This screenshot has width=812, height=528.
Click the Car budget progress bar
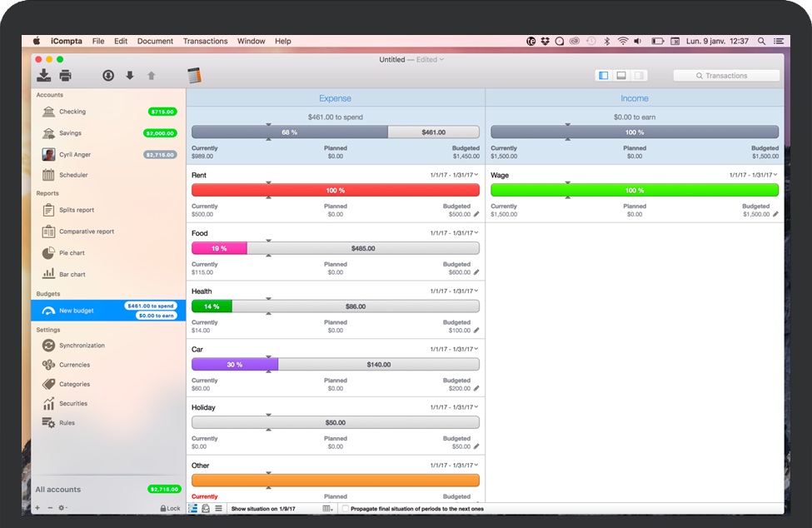click(335, 365)
